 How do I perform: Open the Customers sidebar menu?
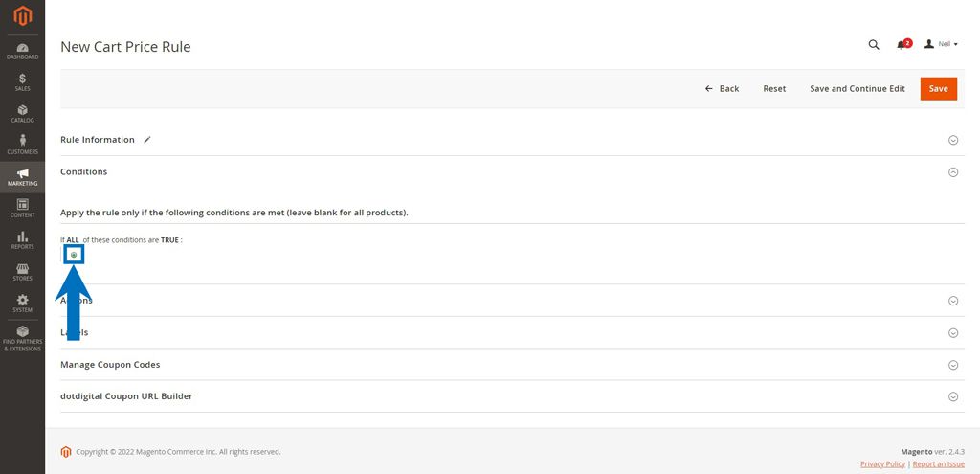pyautogui.click(x=23, y=146)
